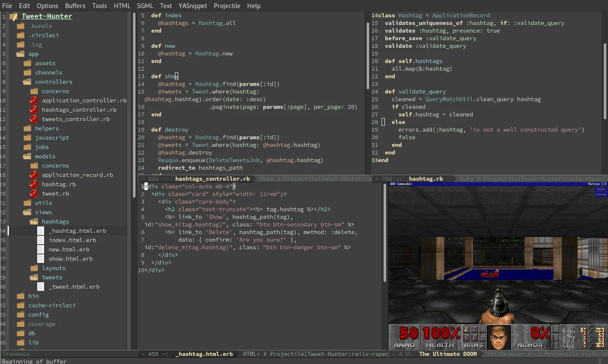Click the Doomguy face in the status bar
Image resolution: width=608 pixels, height=364 pixels.
click(499, 337)
